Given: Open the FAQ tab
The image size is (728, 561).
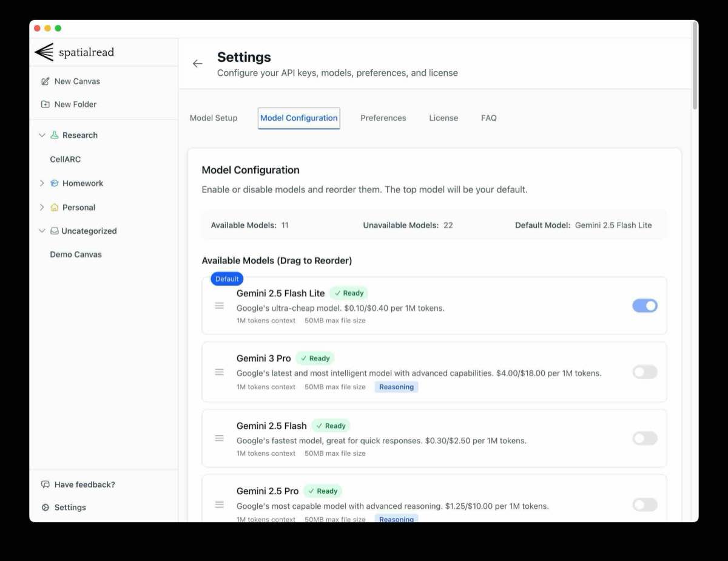Looking at the screenshot, I should tap(489, 118).
